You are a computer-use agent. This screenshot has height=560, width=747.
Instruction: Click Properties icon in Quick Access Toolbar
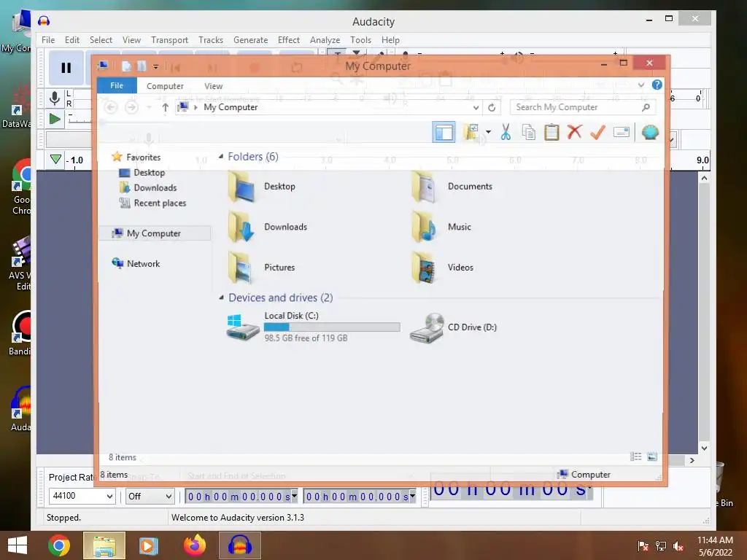tap(125, 66)
